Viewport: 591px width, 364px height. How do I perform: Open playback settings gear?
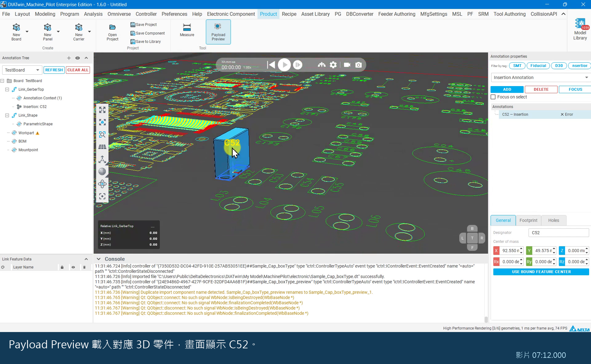[x=333, y=65]
